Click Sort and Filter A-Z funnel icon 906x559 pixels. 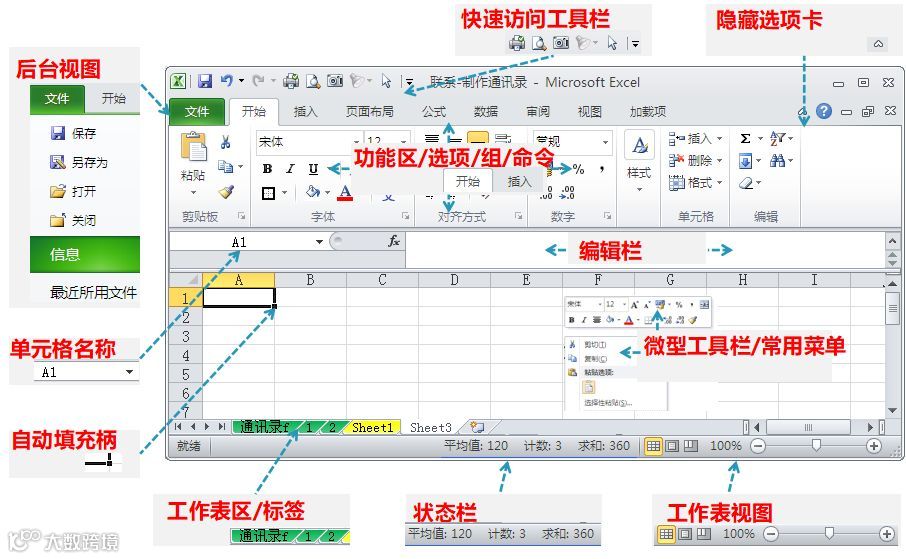pyautogui.click(x=778, y=138)
